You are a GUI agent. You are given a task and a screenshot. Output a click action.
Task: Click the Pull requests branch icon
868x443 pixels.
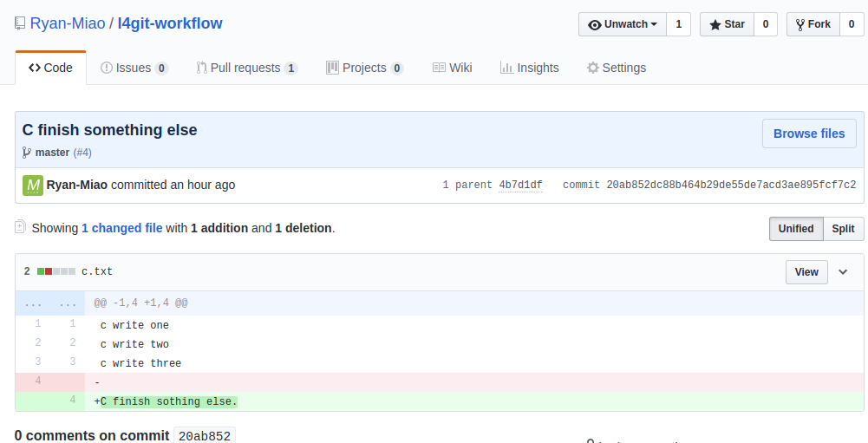(x=201, y=68)
